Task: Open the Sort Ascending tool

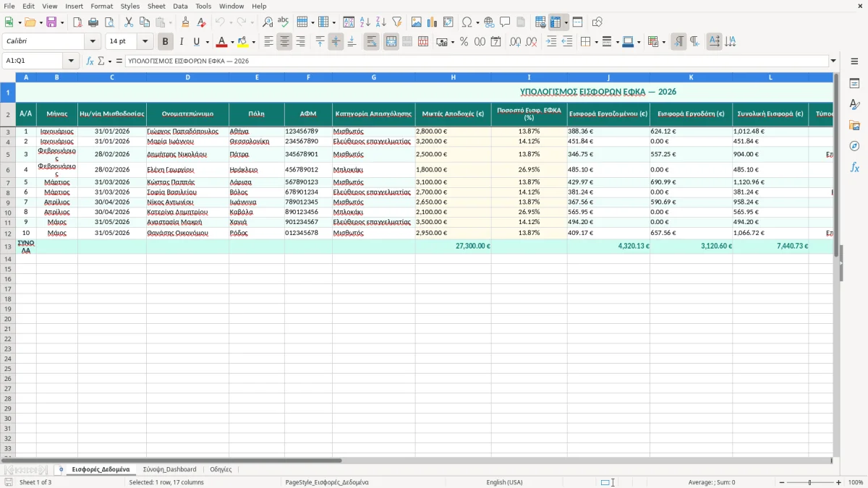Action: point(365,22)
